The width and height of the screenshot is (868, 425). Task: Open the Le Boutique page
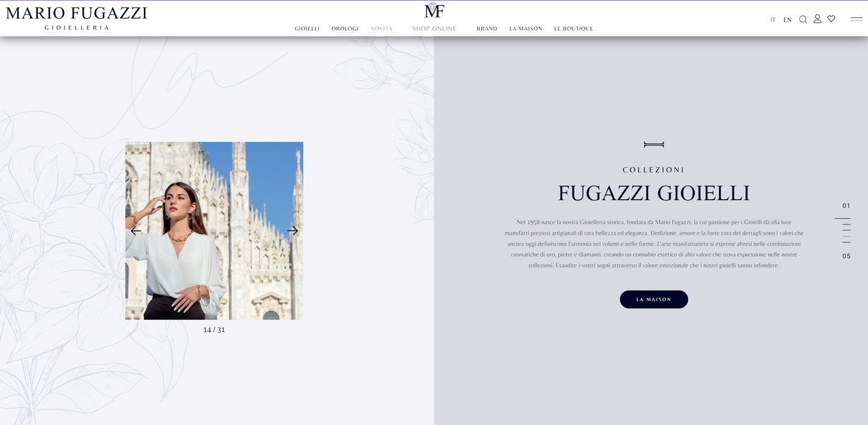pyautogui.click(x=574, y=28)
